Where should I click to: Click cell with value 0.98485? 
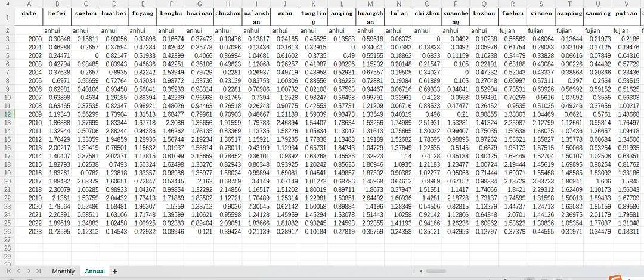[x=85, y=64]
